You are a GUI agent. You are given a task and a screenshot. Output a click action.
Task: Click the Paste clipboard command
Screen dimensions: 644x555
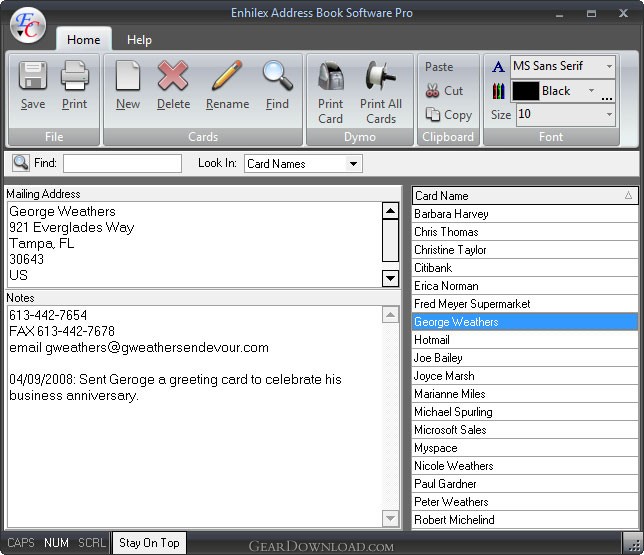point(439,67)
